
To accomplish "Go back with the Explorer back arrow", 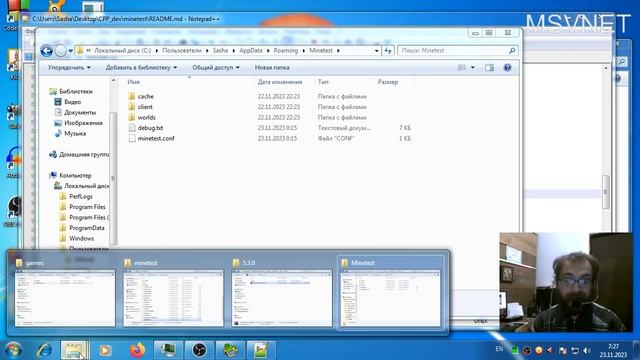I will tap(47, 51).
